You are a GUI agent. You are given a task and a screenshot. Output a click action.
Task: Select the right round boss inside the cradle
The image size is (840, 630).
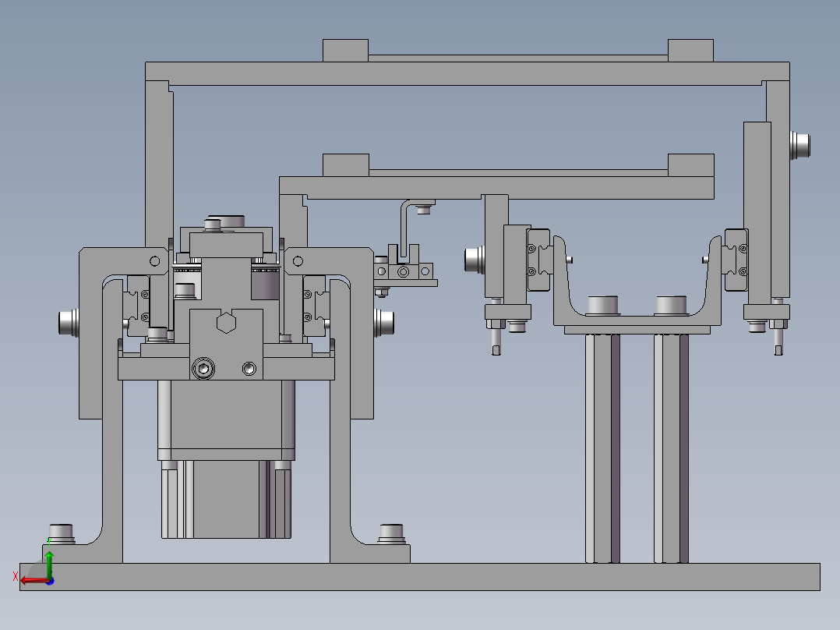click(671, 305)
